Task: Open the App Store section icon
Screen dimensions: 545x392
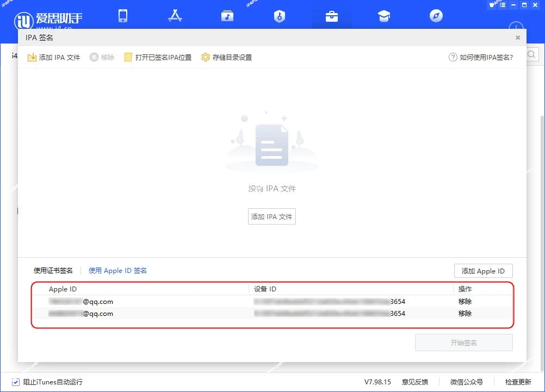Action: pos(175,16)
